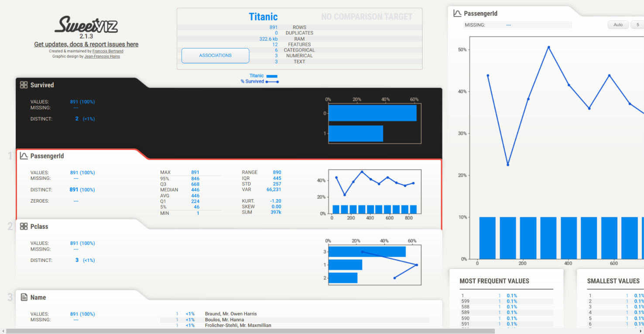Click the name Braund, Mr. Owen Harris
The image size is (644, 334).
(x=231, y=314)
